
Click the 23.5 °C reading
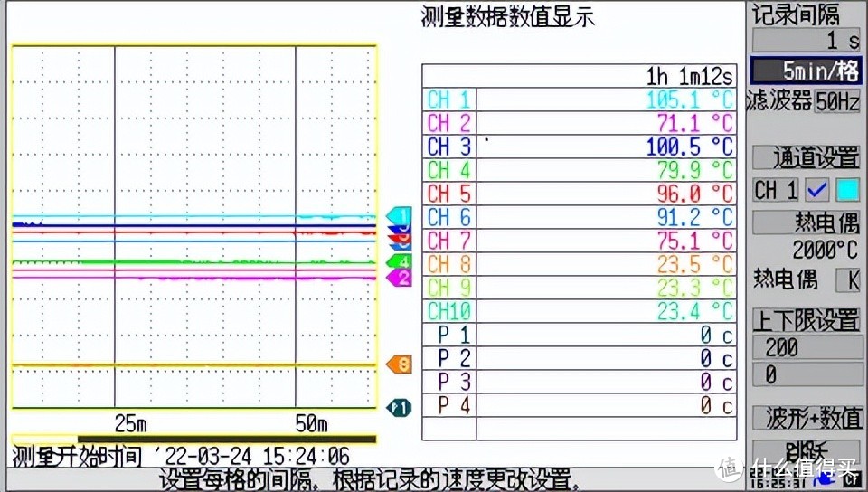click(x=694, y=264)
